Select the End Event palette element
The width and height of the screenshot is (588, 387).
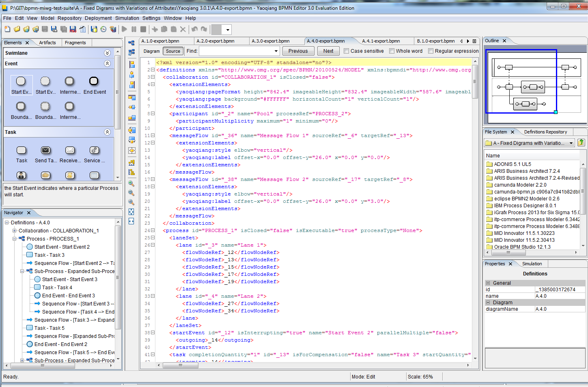[94, 82]
